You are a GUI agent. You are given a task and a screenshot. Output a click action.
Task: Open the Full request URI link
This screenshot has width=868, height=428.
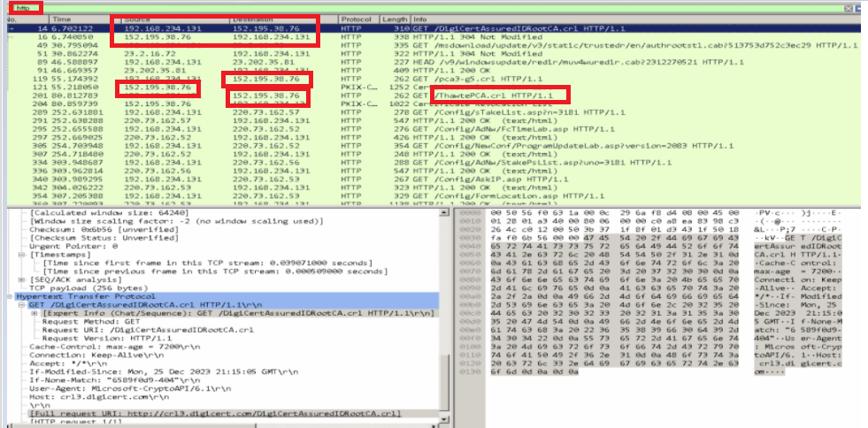(216, 413)
